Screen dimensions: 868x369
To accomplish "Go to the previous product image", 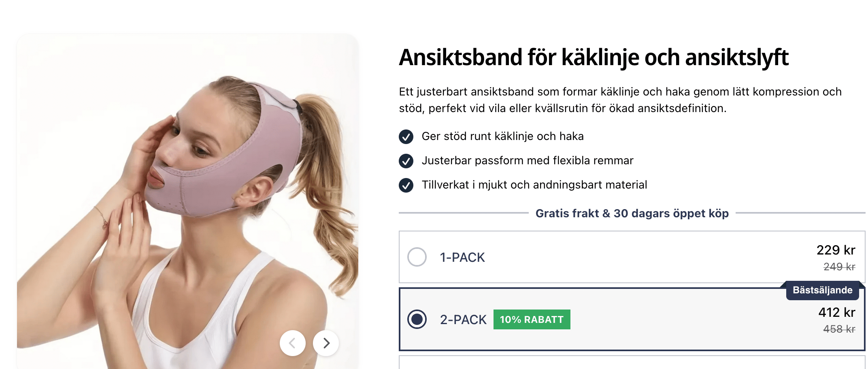I will tap(292, 343).
